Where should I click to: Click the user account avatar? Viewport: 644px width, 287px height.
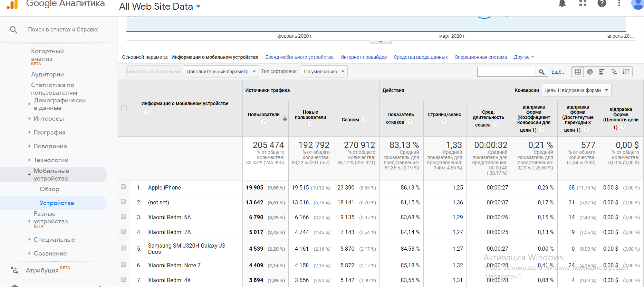tap(637, 4)
